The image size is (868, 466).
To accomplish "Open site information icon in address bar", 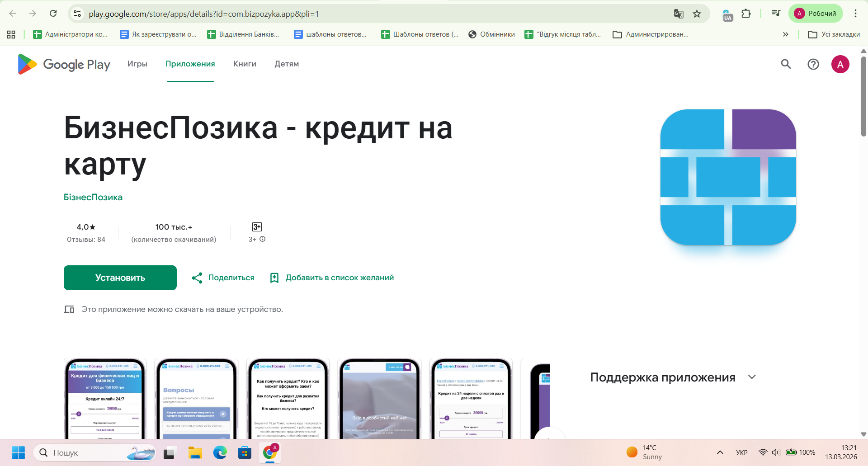I will coord(77,14).
